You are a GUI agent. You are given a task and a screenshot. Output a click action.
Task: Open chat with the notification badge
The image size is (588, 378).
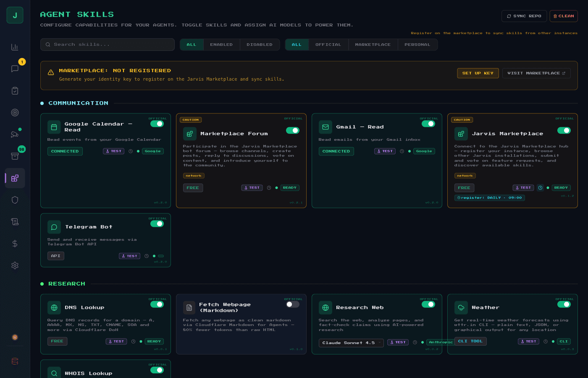15,69
